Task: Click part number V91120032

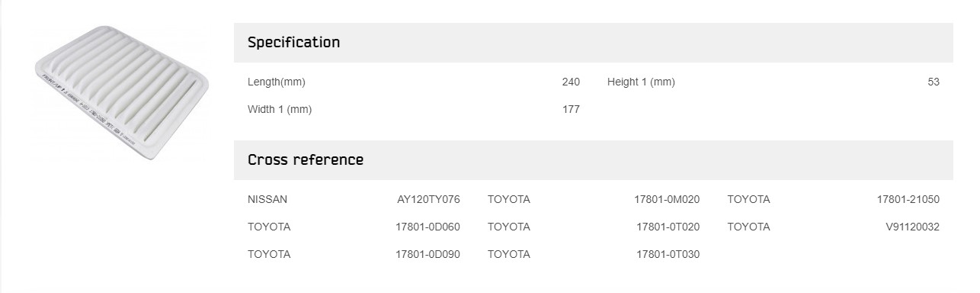Action: click(912, 227)
